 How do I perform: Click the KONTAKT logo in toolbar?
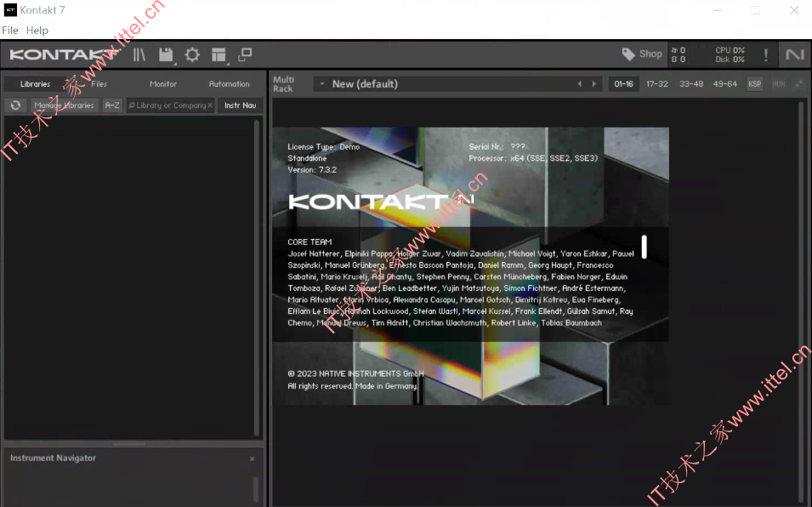[x=64, y=54]
